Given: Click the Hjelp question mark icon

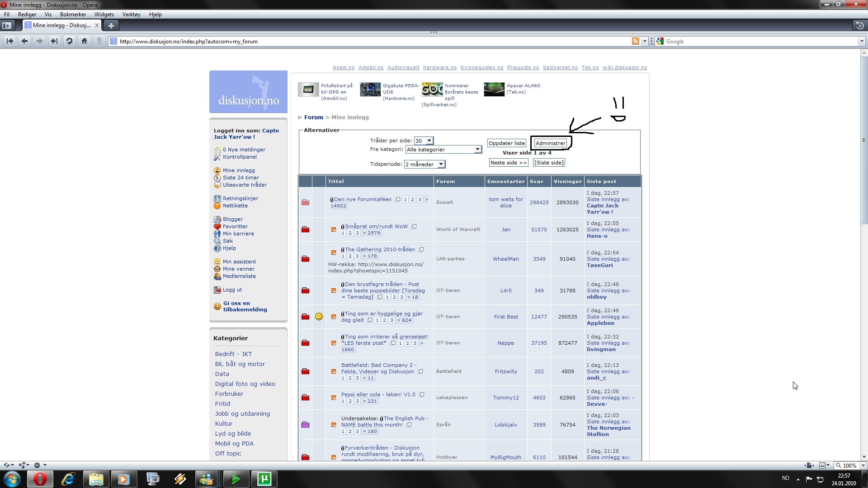Looking at the screenshot, I should click(217, 249).
